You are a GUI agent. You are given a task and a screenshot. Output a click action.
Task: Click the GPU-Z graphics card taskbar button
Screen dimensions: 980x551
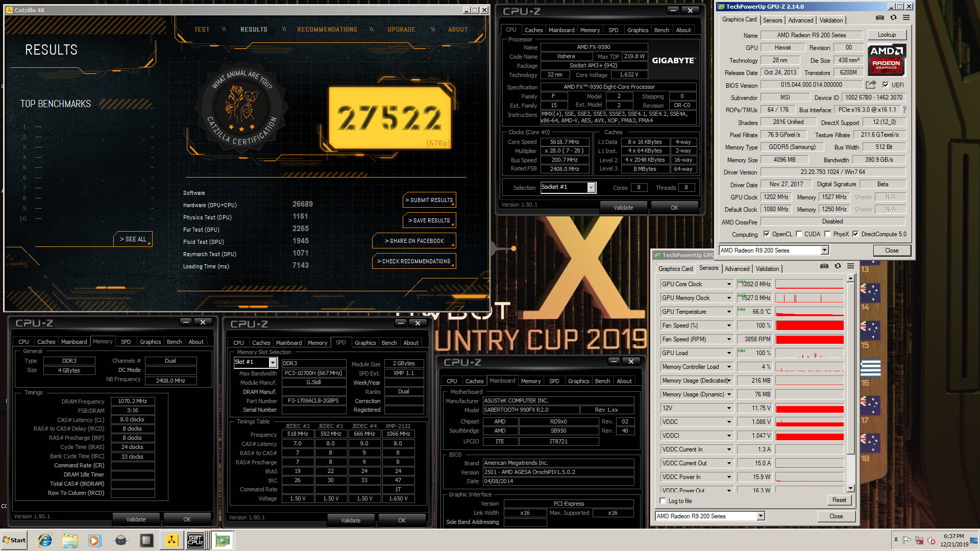point(222,540)
